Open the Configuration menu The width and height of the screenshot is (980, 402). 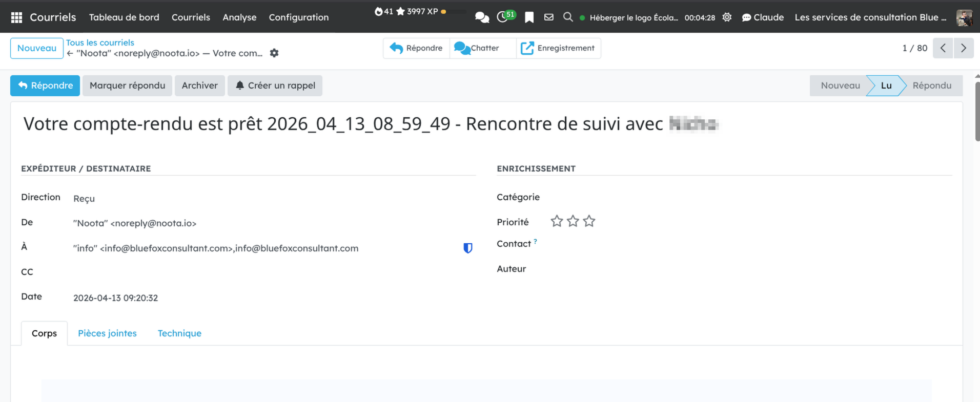298,17
